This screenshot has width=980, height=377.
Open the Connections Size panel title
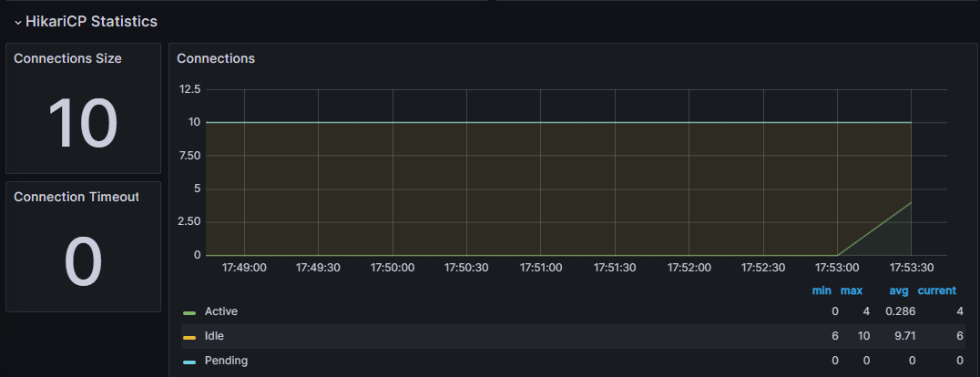pos(67,58)
